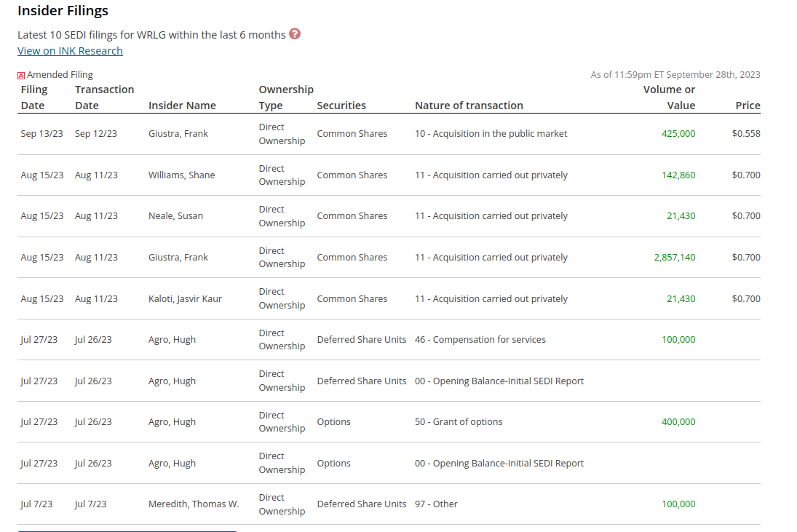Click the Meredith, Thomas W. name

point(194,504)
